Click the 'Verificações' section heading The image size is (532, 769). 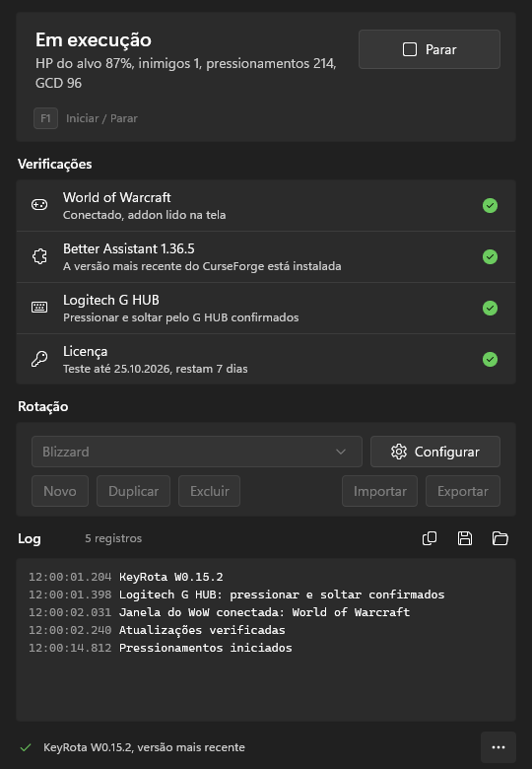point(55,164)
